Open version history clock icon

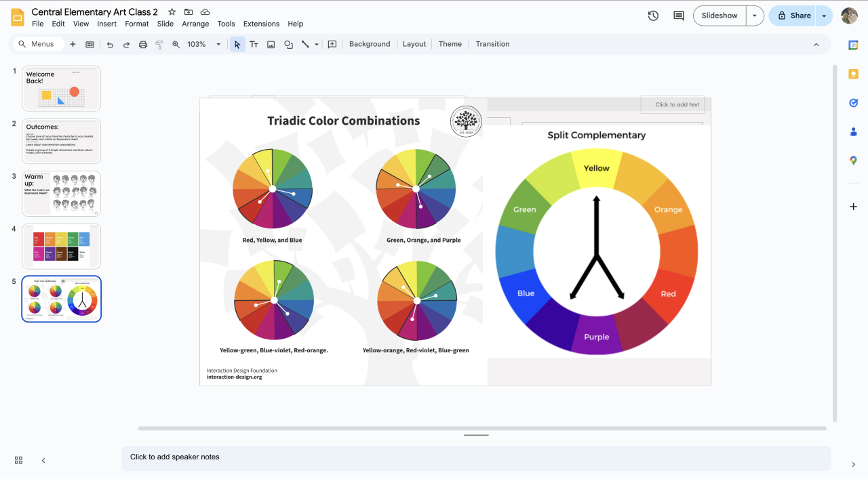pos(653,16)
